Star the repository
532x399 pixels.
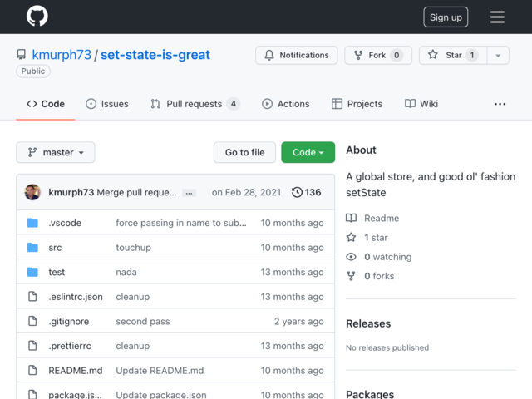pyautogui.click(x=453, y=55)
